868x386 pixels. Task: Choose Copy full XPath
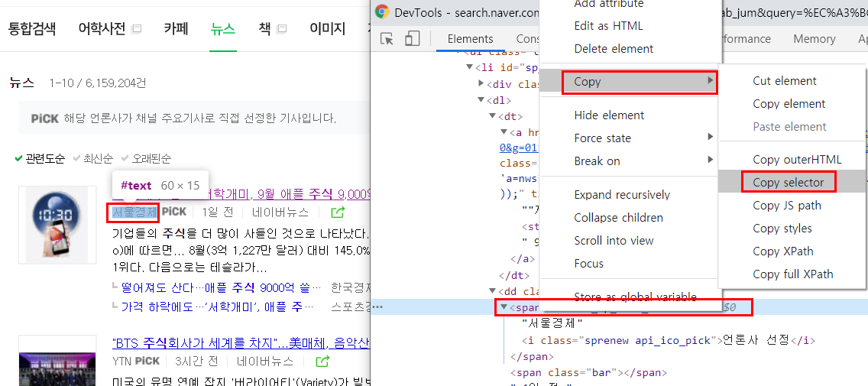pos(792,274)
